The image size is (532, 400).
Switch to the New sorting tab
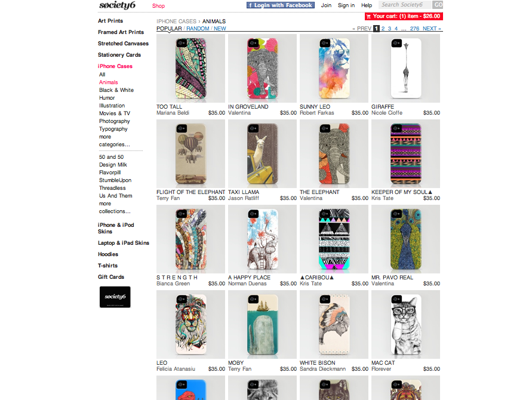coord(220,29)
